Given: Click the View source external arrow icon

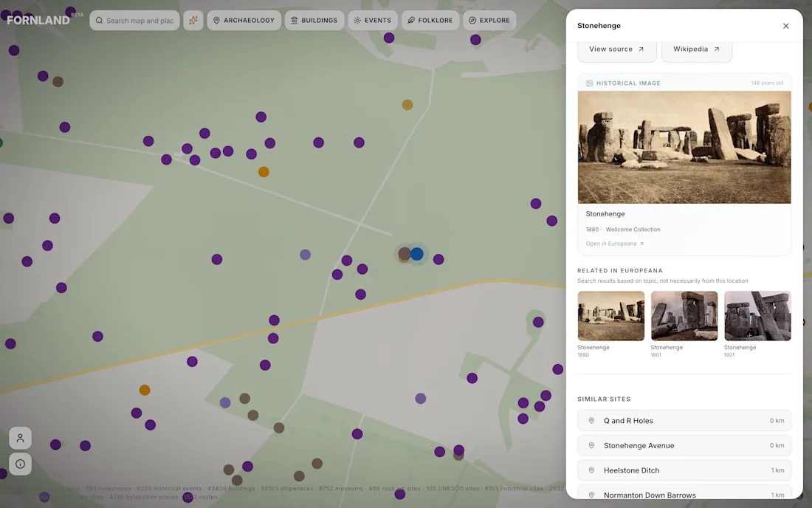Looking at the screenshot, I should tap(641, 49).
